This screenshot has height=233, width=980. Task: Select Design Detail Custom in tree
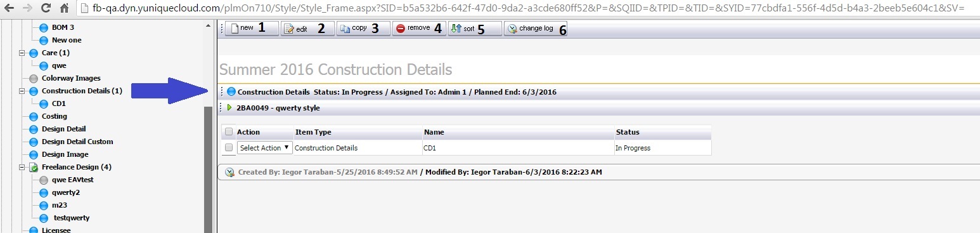tap(77, 142)
